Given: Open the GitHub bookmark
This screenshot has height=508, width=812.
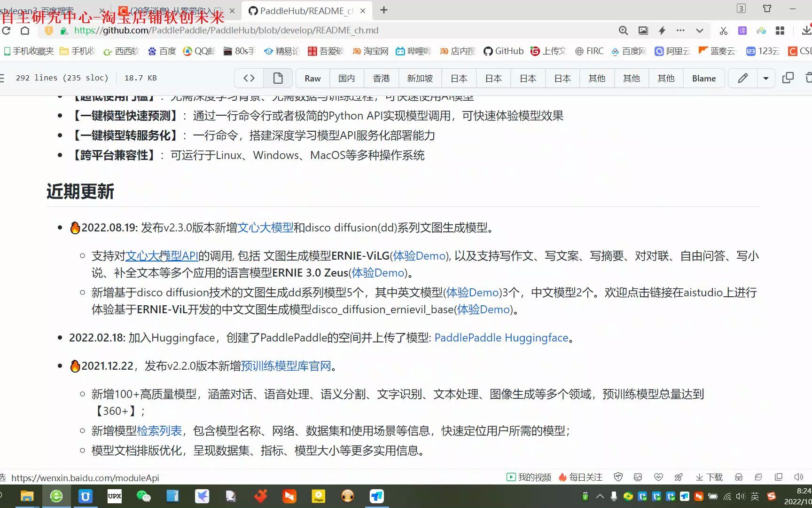Looking at the screenshot, I should pyautogui.click(x=503, y=51).
